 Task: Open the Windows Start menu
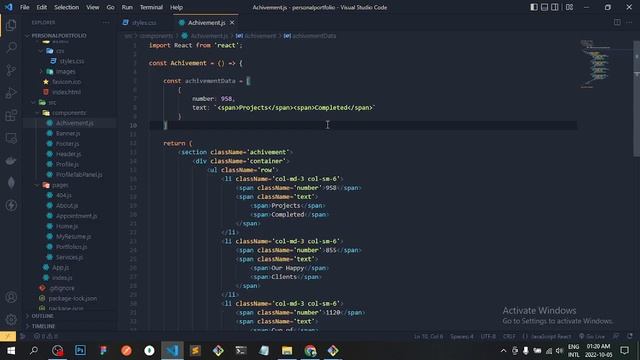click(11, 350)
